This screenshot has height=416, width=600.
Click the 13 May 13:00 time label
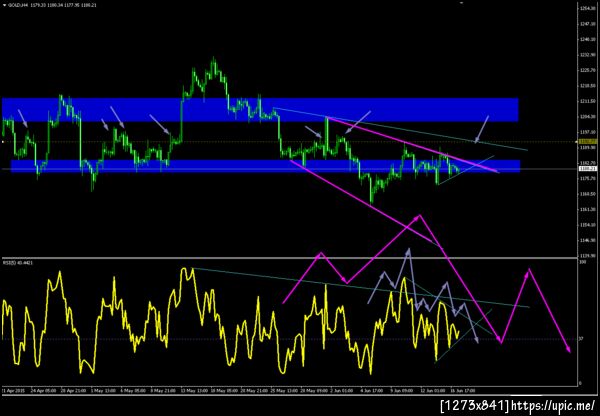[x=193, y=391]
